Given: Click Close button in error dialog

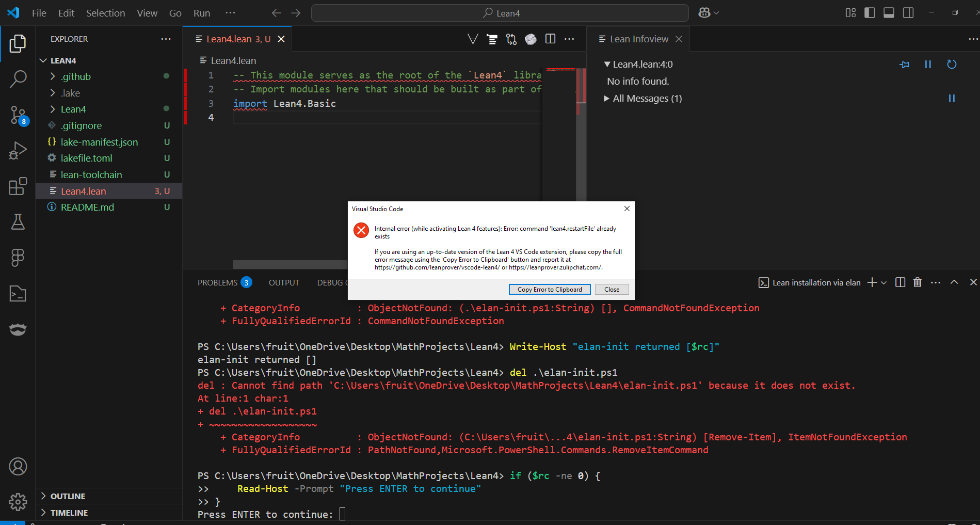Looking at the screenshot, I should tap(612, 290).
